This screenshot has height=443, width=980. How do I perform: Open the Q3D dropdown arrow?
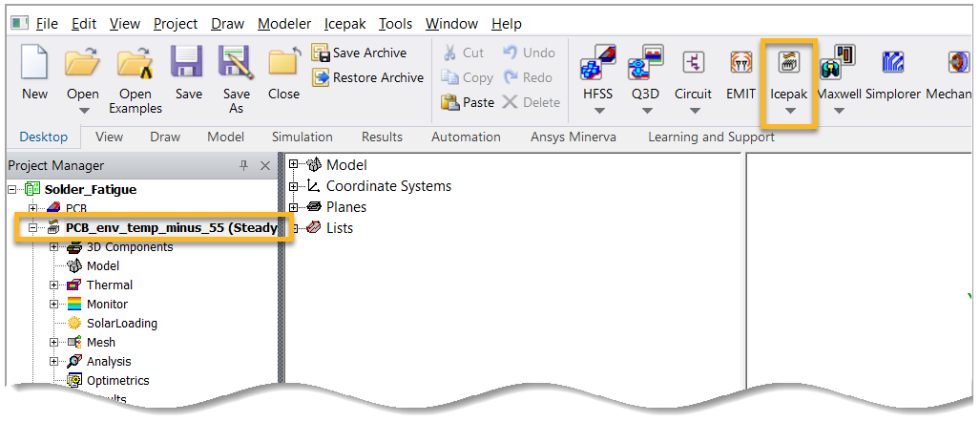point(648,112)
